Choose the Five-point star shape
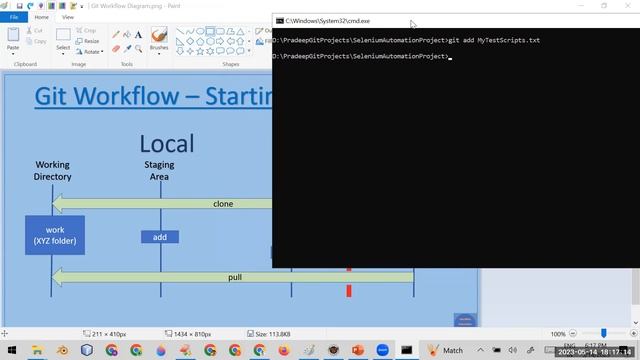 click(200, 51)
